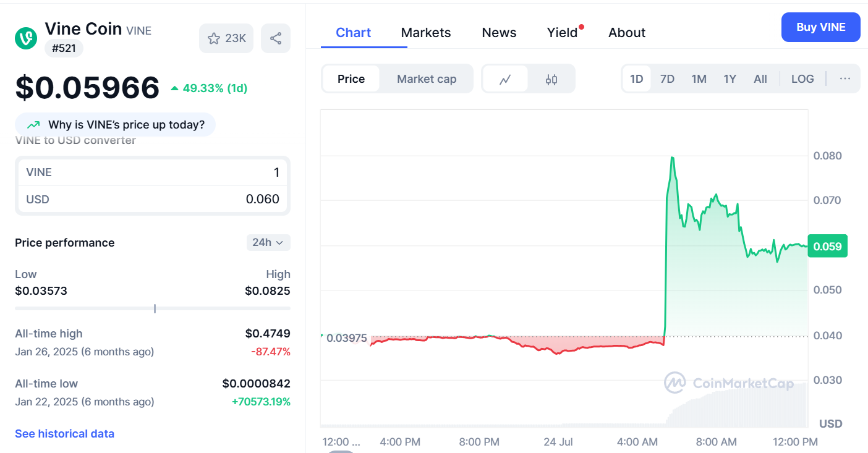Click Jan 26, 2025 all-time high date
This screenshot has width=868, height=453.
click(84, 352)
